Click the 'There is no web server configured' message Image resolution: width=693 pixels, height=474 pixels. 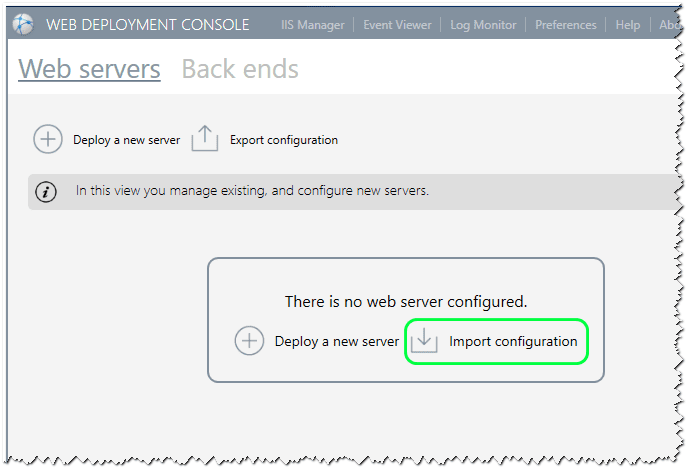click(406, 301)
